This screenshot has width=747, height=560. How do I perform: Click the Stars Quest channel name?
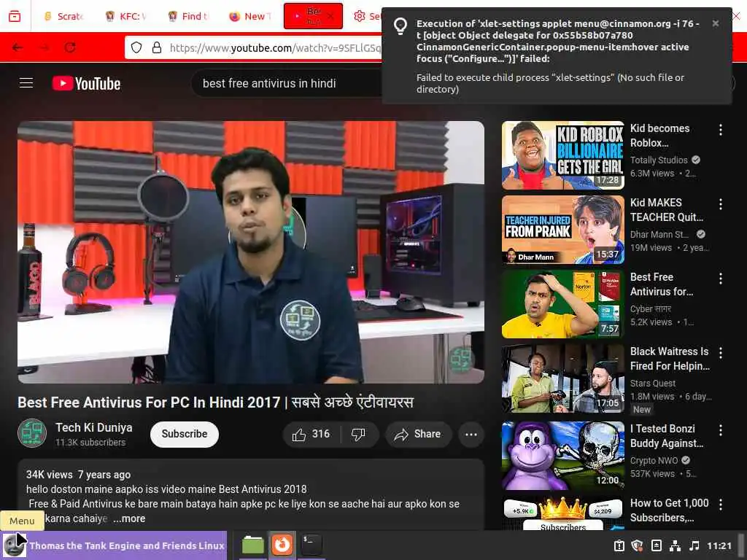(x=653, y=384)
